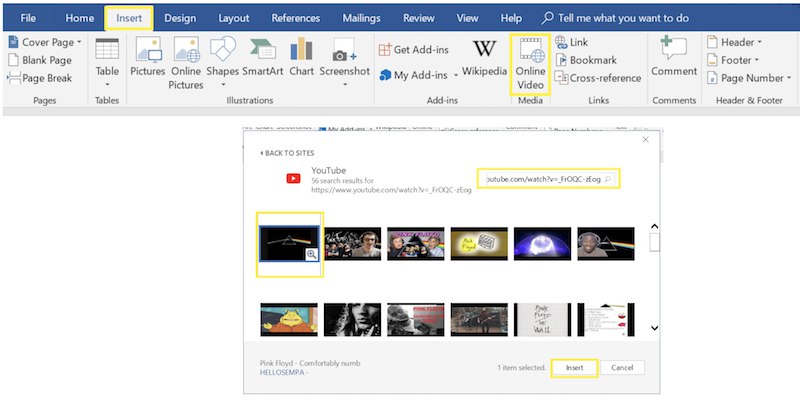Insert a Blank Page
This screenshot has height=404, width=800.
tap(40, 60)
